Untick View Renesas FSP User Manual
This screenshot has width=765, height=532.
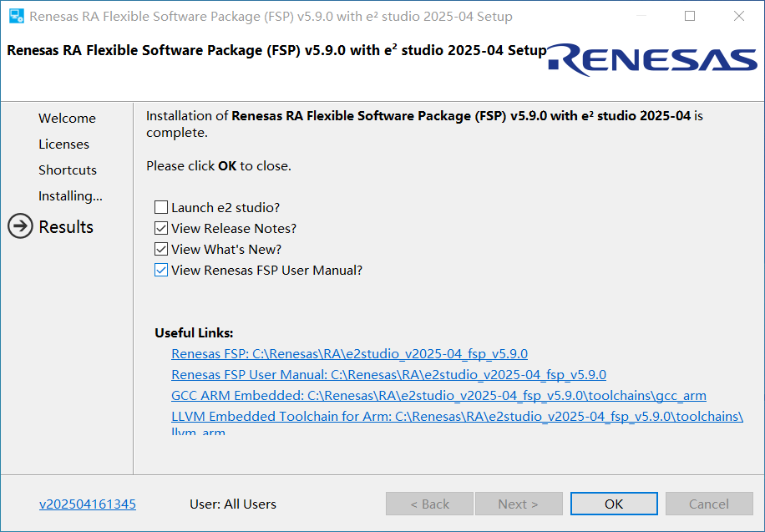[161, 271]
